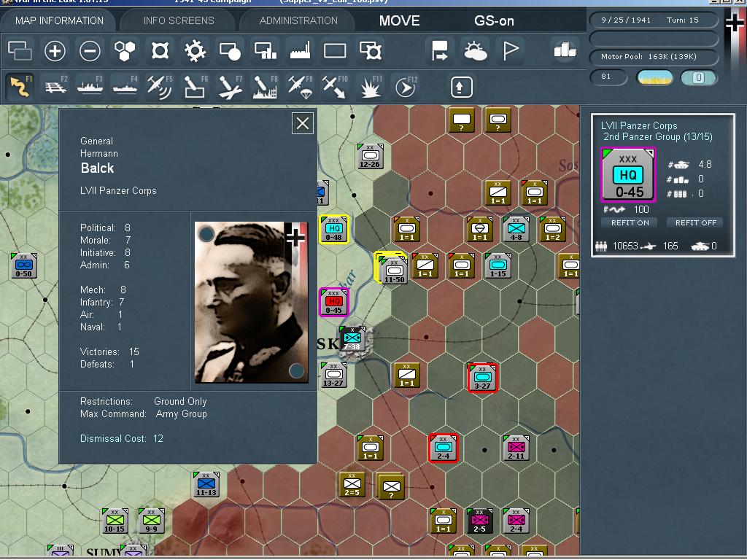The width and height of the screenshot is (747, 560).
Task: Select the 11-50 unit stack on map
Action: 393,269
